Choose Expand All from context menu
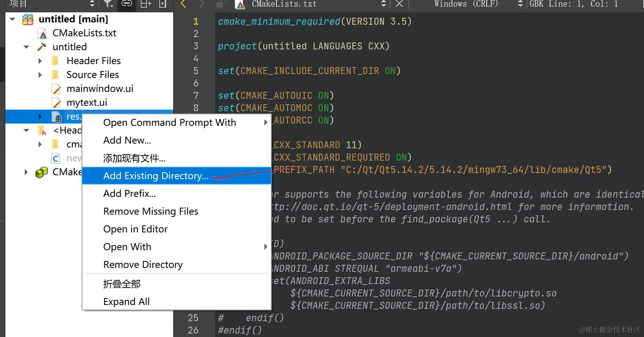The height and width of the screenshot is (337, 644). (x=177, y=301)
